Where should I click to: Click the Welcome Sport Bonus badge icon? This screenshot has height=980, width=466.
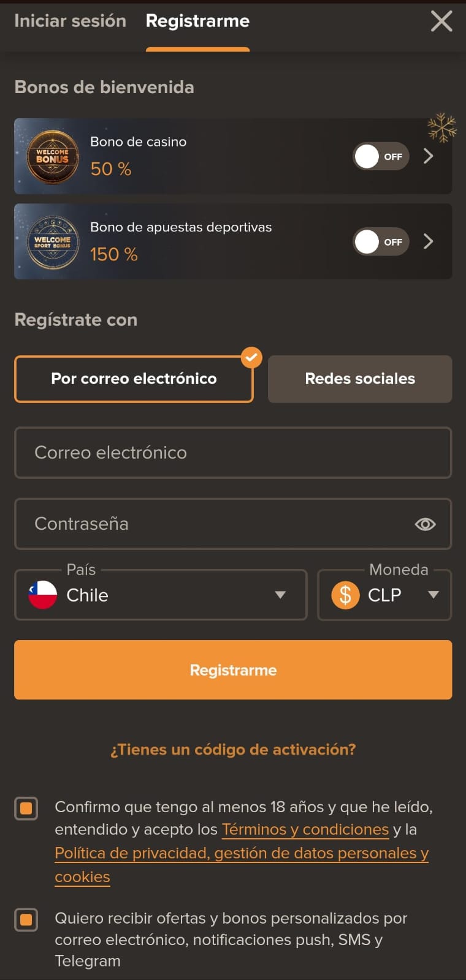click(52, 242)
